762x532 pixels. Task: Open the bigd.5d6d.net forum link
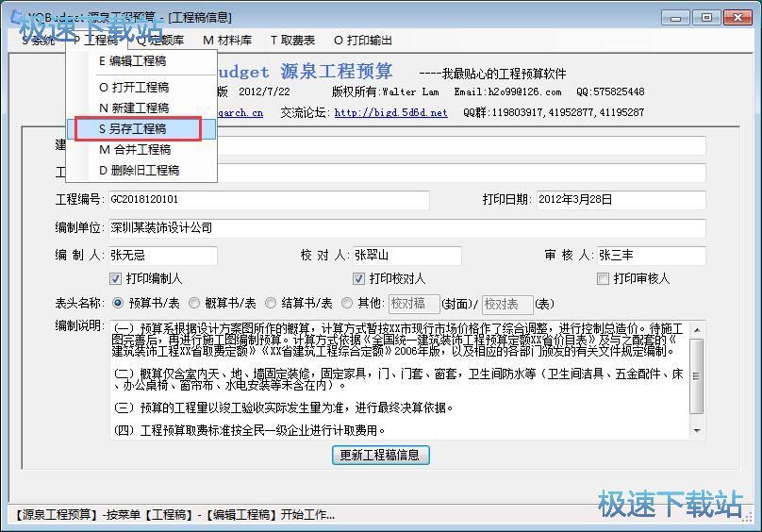pos(390,112)
